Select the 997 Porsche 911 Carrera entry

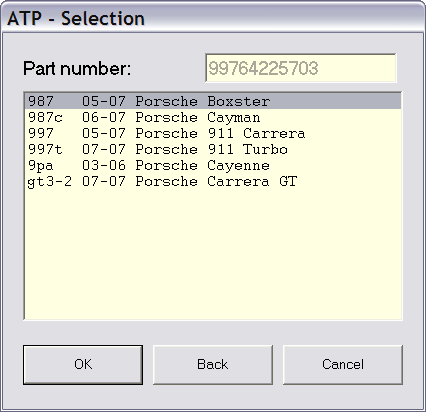click(x=213, y=133)
